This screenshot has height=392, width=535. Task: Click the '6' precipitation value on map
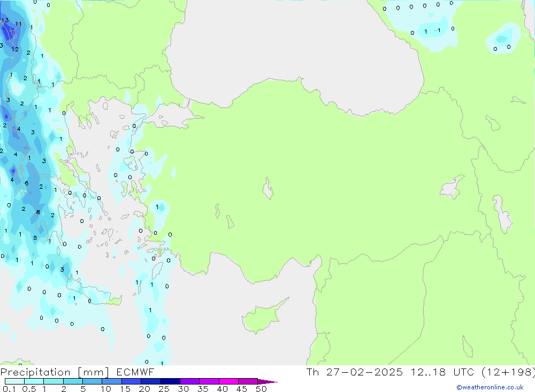click(27, 183)
